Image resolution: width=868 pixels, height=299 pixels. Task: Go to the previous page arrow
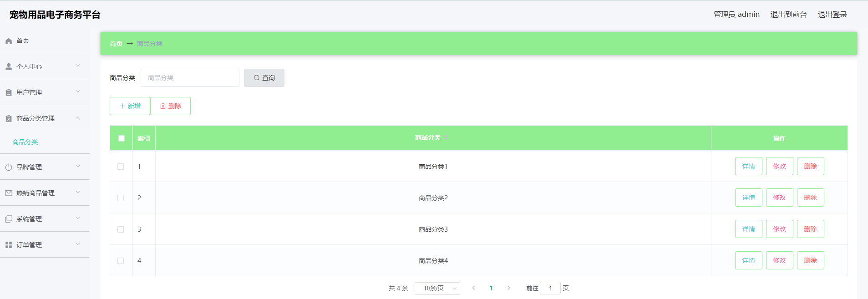pos(474,288)
